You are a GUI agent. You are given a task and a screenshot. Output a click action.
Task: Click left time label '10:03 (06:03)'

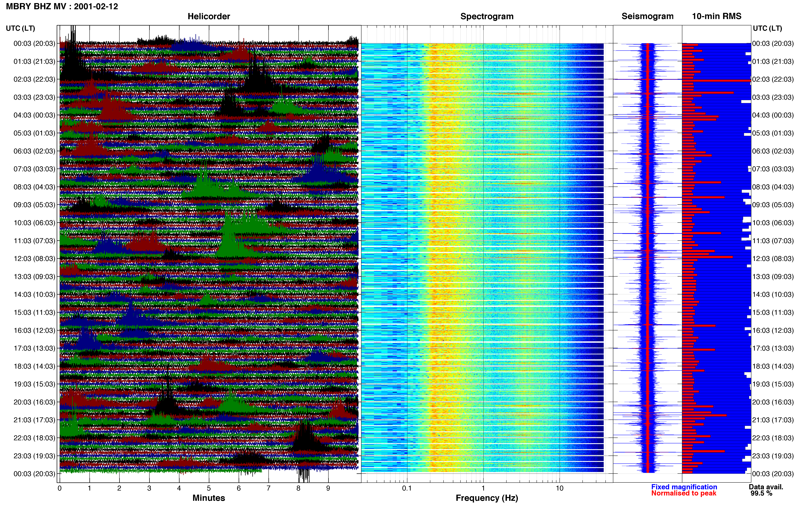click(34, 222)
